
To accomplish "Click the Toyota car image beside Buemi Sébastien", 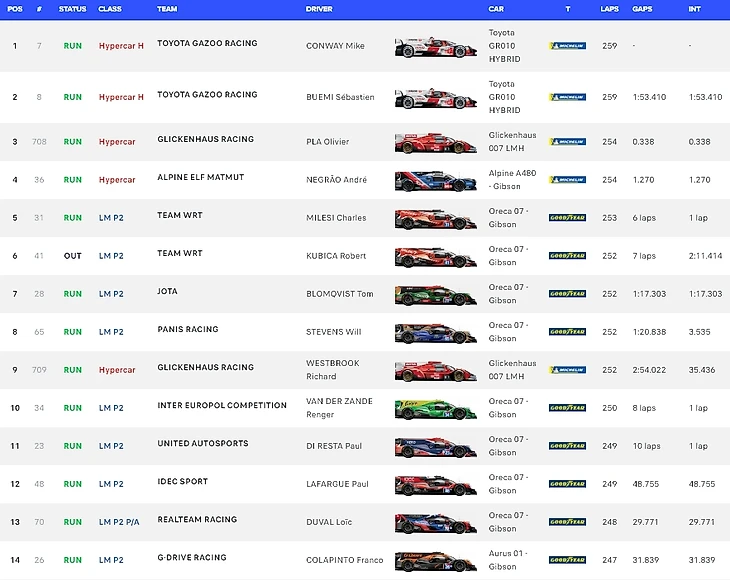I will [x=435, y=98].
